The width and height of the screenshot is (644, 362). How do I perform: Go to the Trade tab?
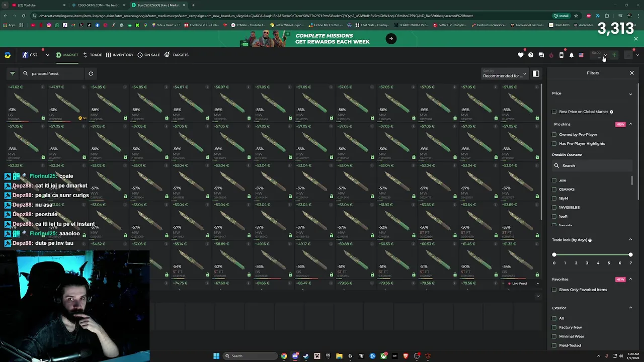[x=93, y=55]
